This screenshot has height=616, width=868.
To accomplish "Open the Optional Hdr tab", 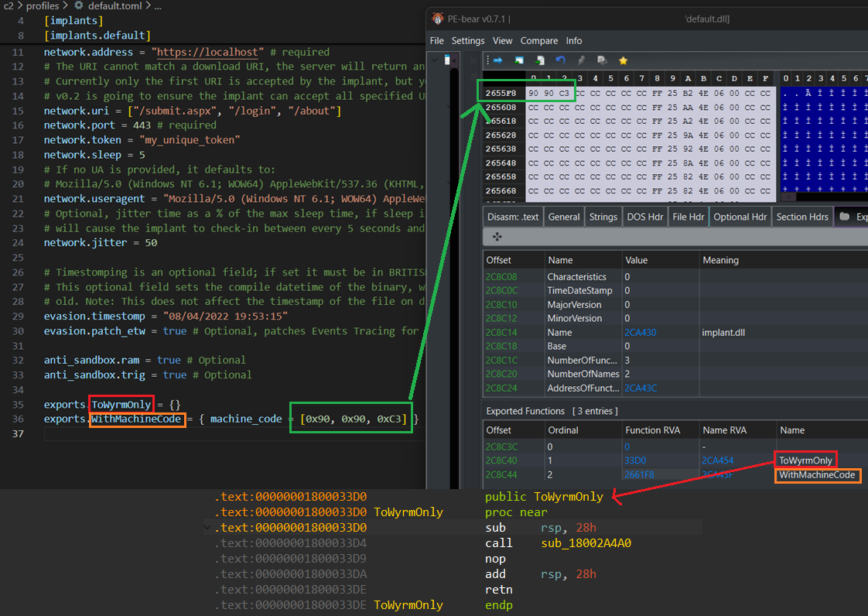I will 740,217.
